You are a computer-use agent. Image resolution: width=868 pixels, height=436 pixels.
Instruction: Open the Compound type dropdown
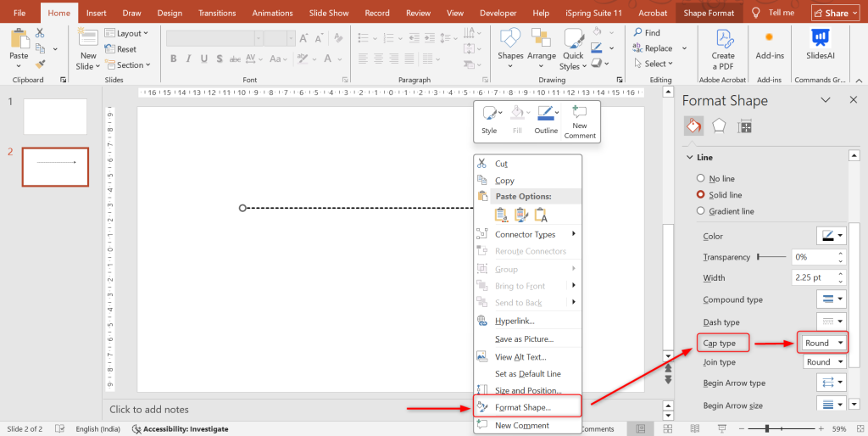[832, 299]
